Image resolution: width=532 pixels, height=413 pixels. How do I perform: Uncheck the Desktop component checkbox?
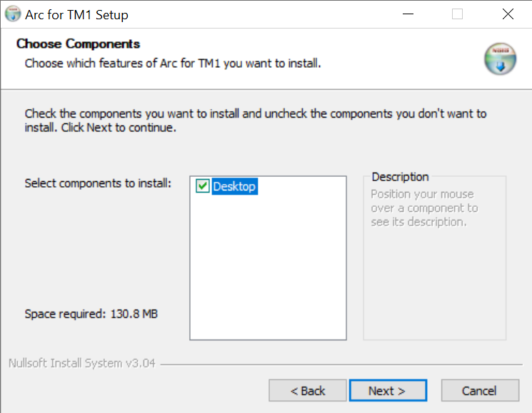(x=202, y=187)
